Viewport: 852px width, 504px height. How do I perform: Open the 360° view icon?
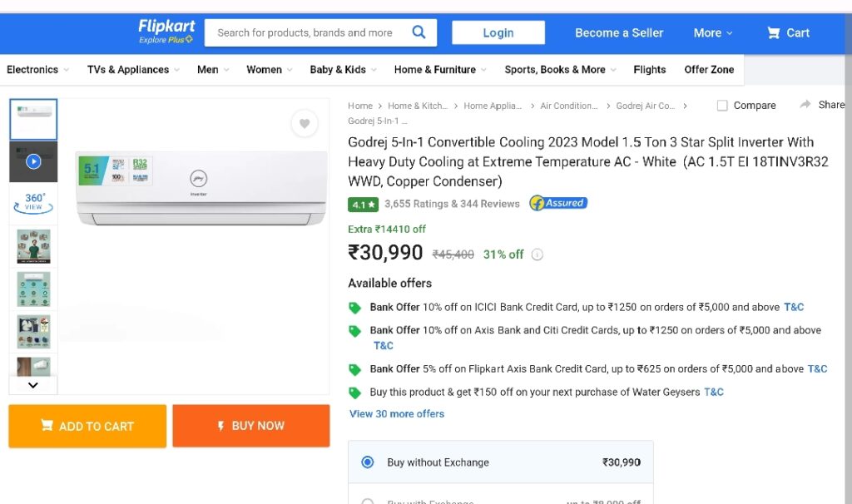tap(33, 203)
